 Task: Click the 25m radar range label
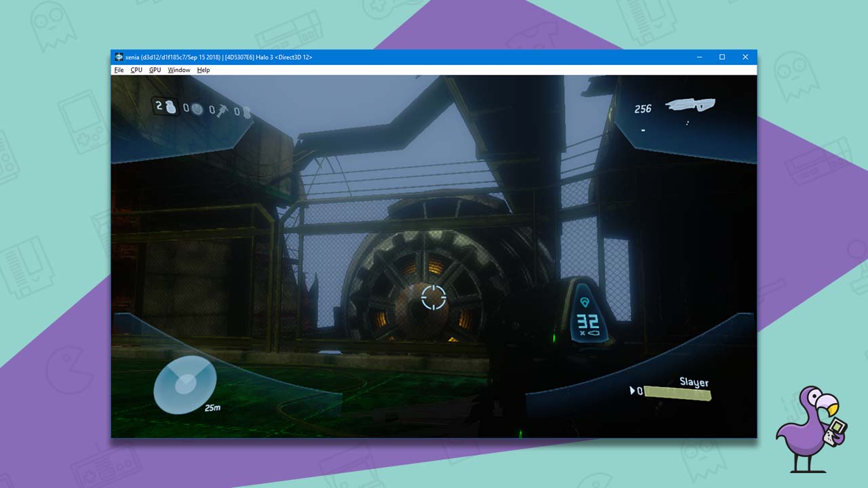(x=213, y=408)
